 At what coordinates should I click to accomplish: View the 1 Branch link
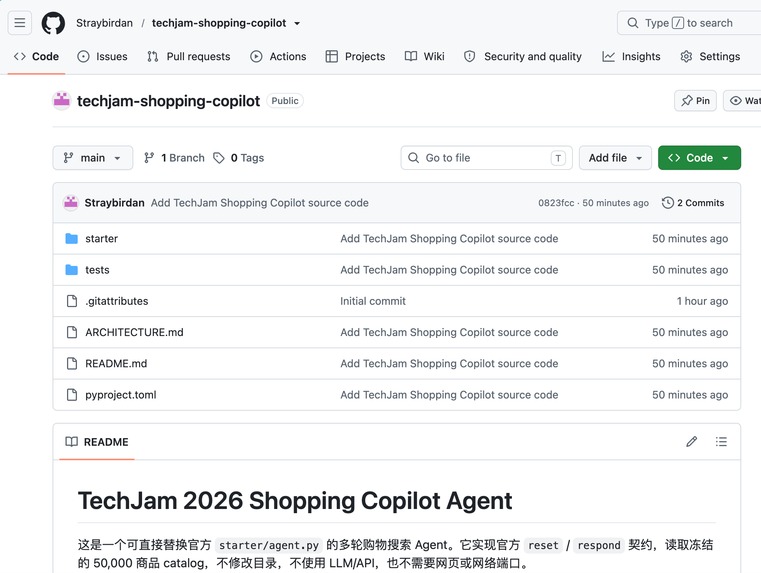point(174,158)
